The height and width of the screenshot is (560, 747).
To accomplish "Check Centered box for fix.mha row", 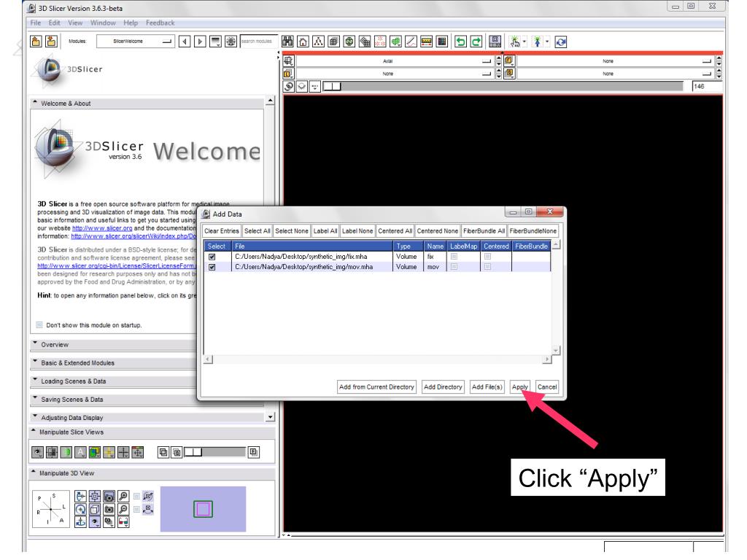I will 487,257.
